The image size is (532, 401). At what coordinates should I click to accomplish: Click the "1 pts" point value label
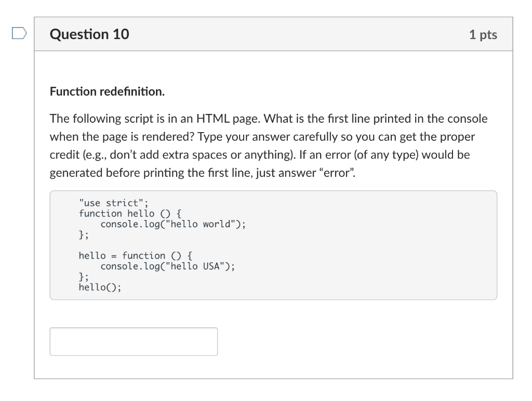point(483,34)
